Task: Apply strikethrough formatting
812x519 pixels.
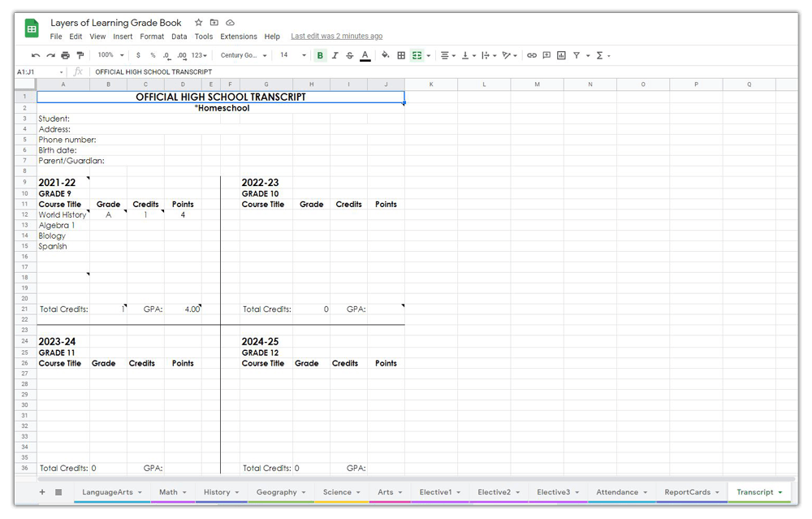Action: pos(349,55)
